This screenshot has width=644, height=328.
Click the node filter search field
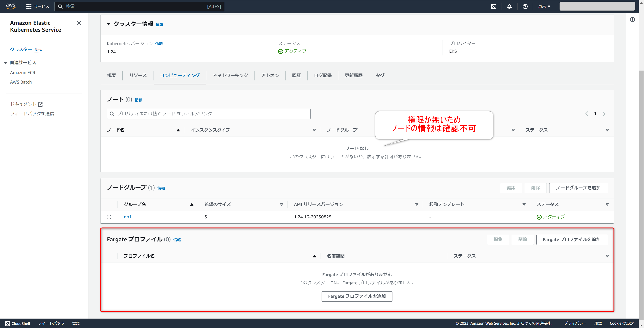[209, 114]
